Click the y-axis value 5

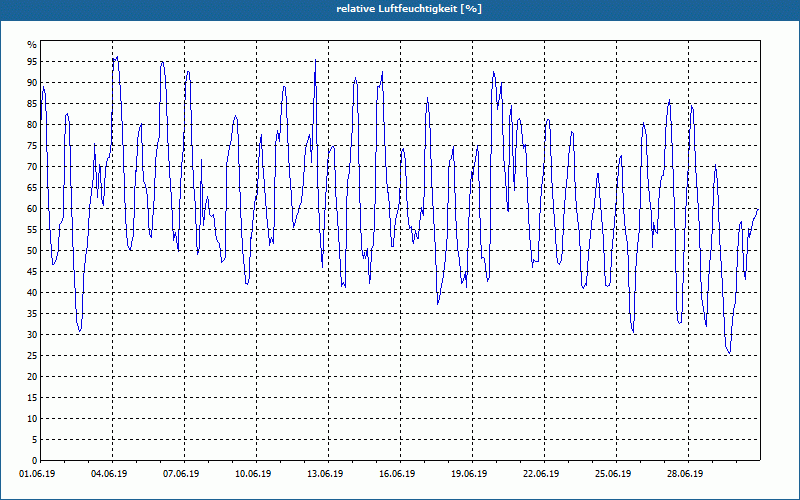point(35,439)
